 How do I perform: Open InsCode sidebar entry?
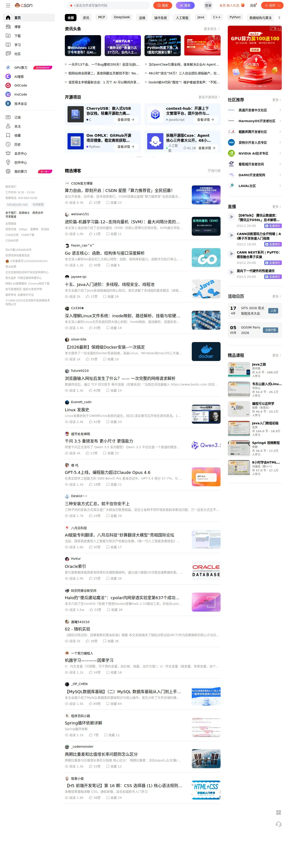pyautogui.click(x=29, y=94)
